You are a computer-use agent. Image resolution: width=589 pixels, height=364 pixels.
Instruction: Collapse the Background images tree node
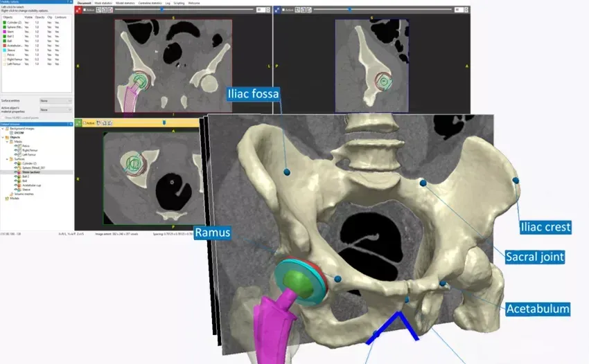[x=3, y=129]
